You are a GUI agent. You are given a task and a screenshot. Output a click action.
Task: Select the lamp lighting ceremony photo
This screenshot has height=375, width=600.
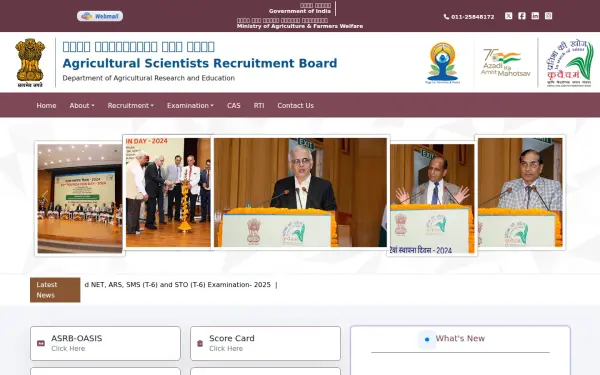tap(167, 192)
